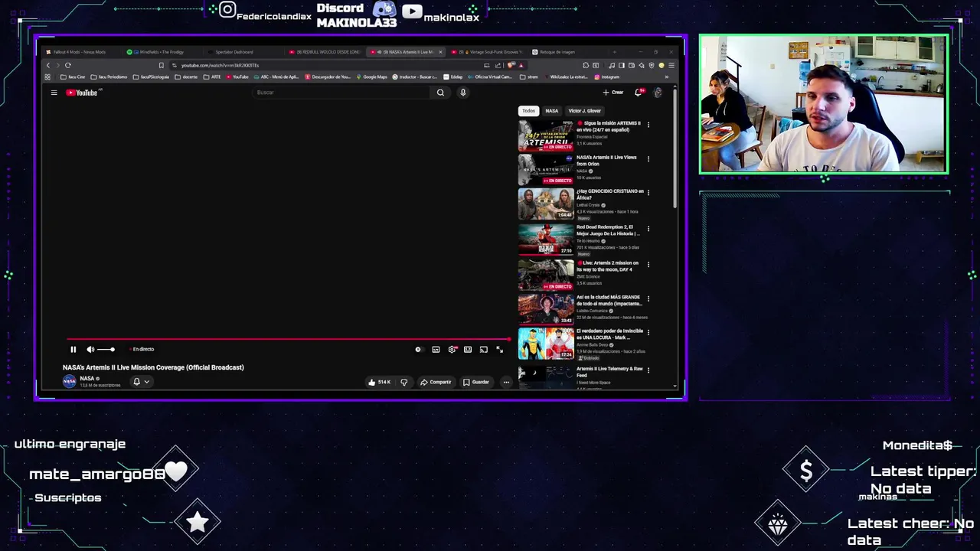This screenshot has height=551, width=980.
Task: Switch to Mindfields - The Prodigy tab
Action: pyautogui.click(x=161, y=52)
